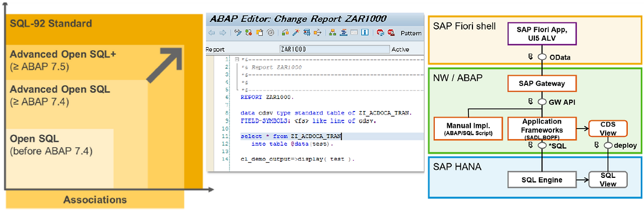This screenshot has height=210, width=644.
Task: Show the object list hierarchy icon
Action: 332,33
